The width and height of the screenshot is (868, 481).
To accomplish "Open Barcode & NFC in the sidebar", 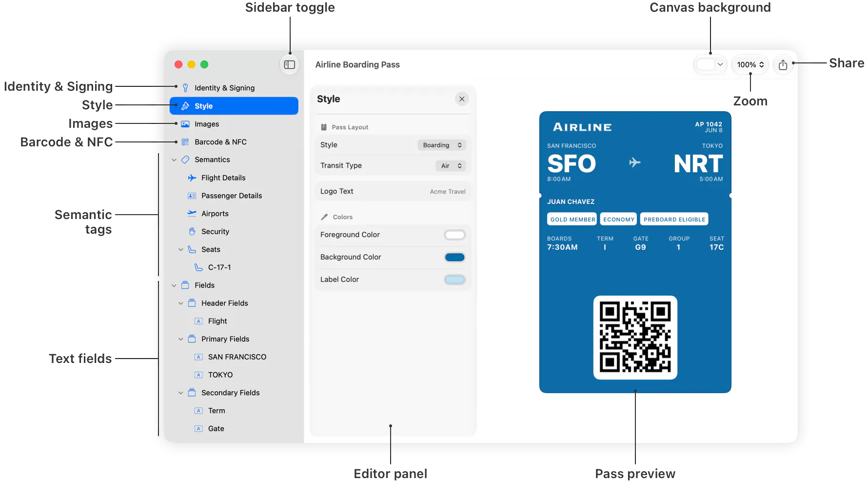I will tap(234, 142).
